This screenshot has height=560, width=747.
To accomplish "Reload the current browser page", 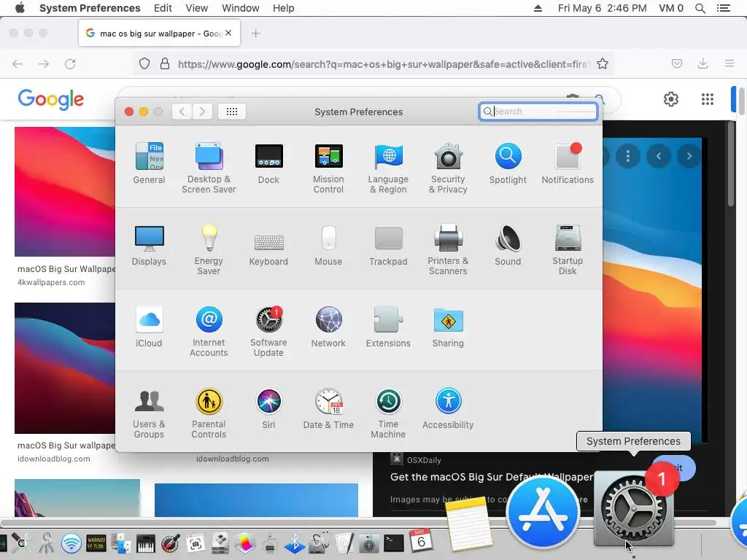I will [x=70, y=64].
